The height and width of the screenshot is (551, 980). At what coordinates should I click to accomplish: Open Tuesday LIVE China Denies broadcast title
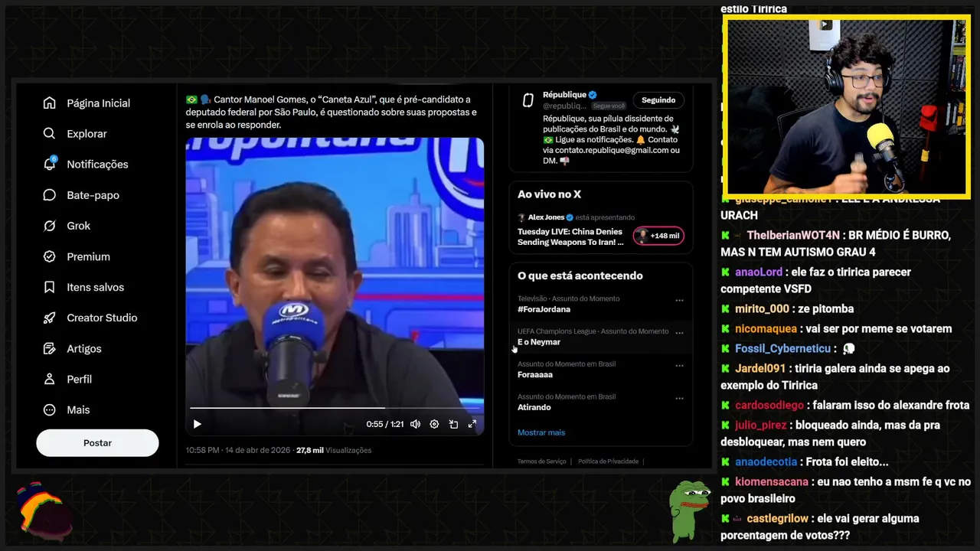(570, 236)
